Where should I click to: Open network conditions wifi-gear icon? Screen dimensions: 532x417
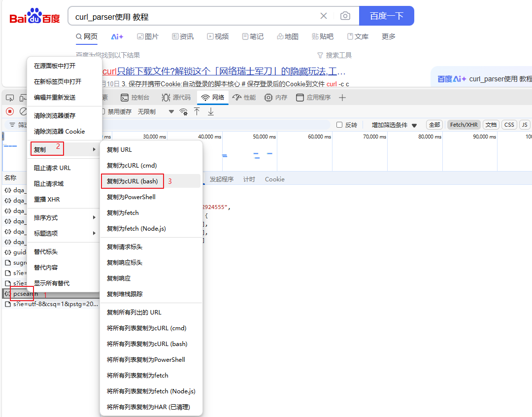click(x=184, y=112)
